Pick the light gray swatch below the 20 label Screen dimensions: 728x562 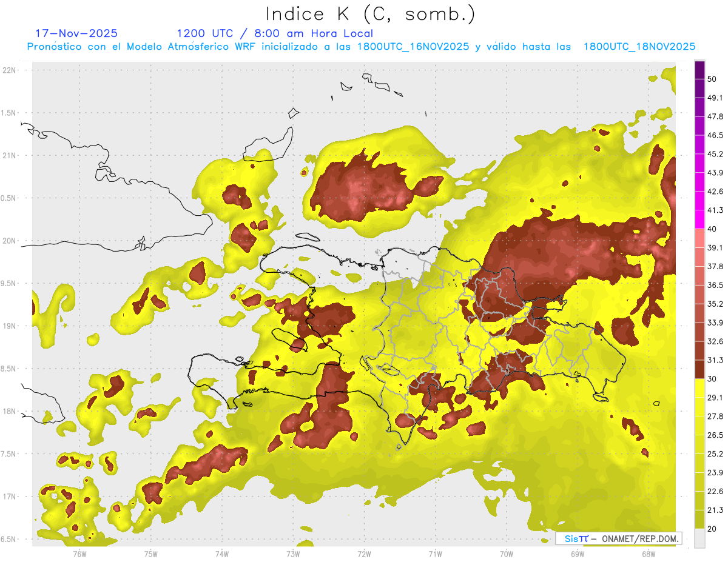[699, 538]
